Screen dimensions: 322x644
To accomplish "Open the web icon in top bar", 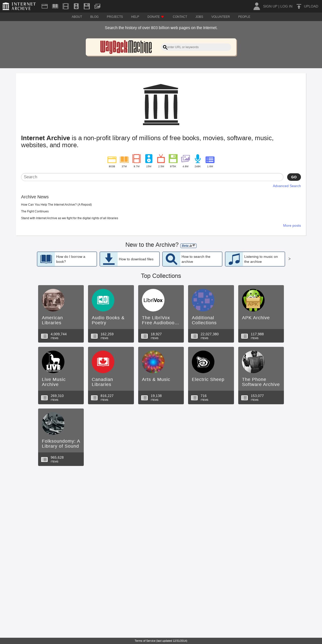I will [45, 6].
